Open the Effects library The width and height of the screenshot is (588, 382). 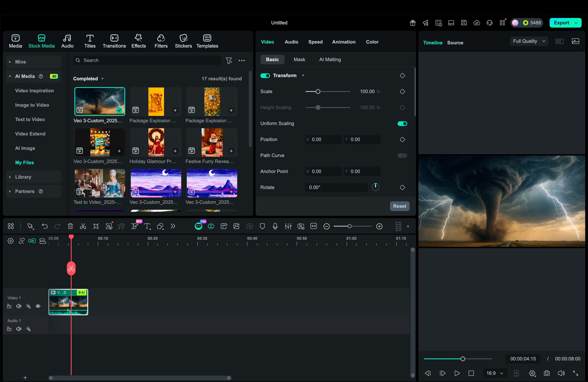(138, 41)
